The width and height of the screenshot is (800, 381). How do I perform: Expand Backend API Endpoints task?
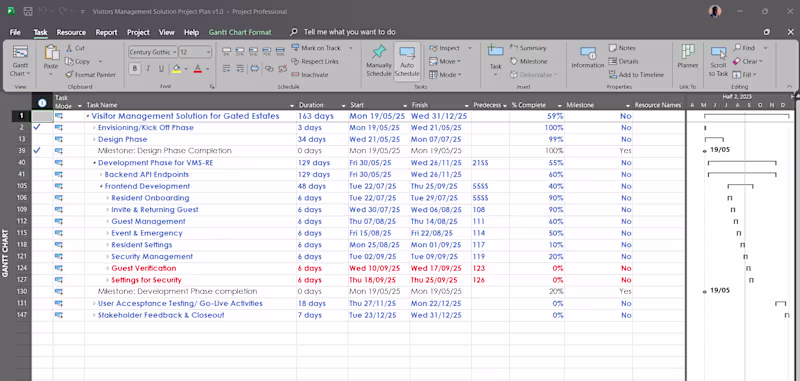coord(101,174)
